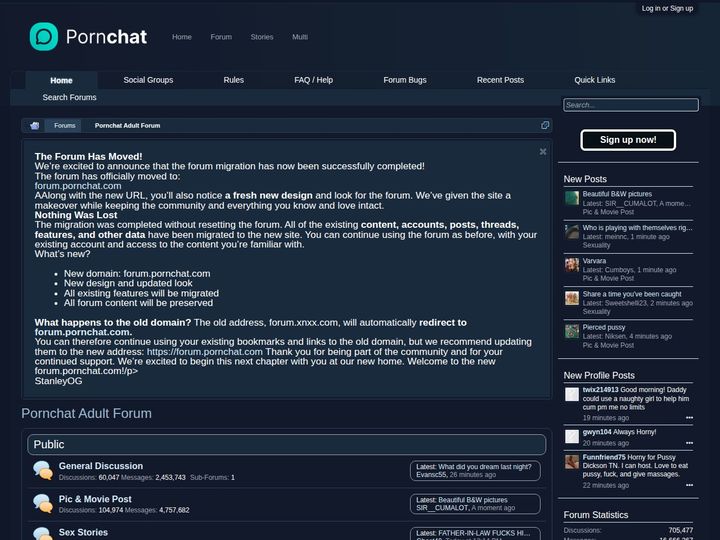Open options dots on Funnfriend75 profile post
The image size is (720, 540).
click(689, 485)
